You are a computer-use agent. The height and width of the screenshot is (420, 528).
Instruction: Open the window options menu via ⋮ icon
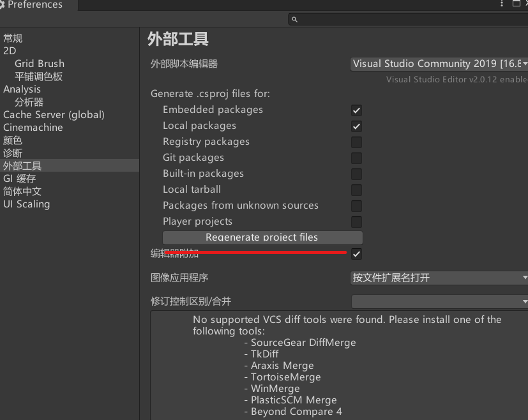point(502,4)
